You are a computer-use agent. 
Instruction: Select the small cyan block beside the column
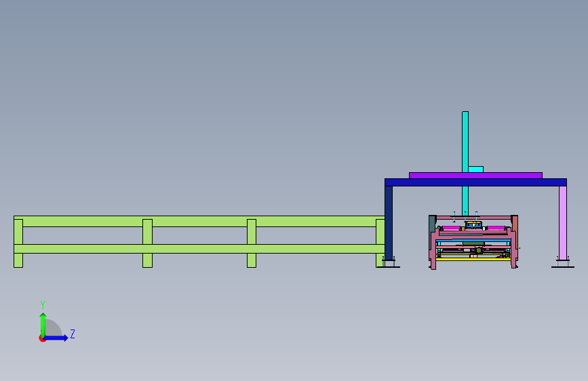[476, 169]
